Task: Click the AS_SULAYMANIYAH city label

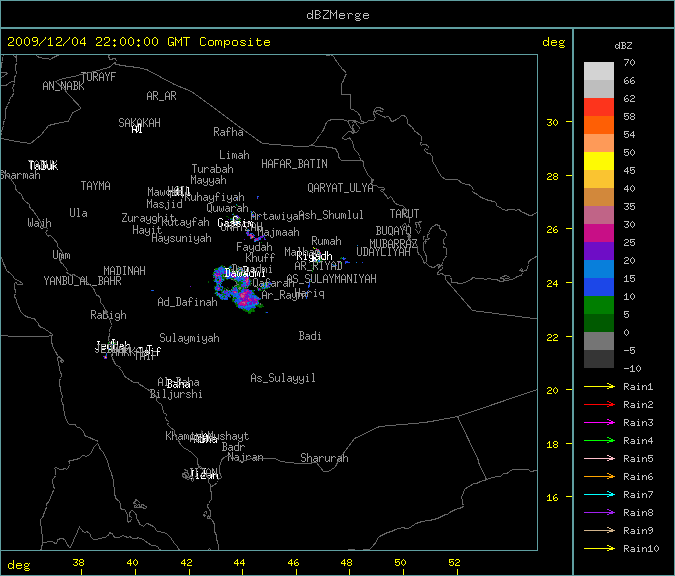Action: coord(331,279)
